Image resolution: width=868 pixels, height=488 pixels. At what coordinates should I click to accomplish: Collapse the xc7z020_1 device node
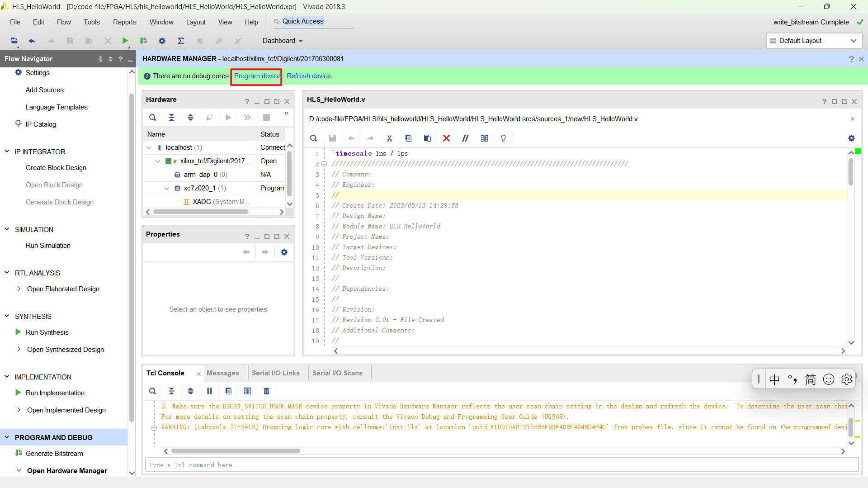[167, 188]
